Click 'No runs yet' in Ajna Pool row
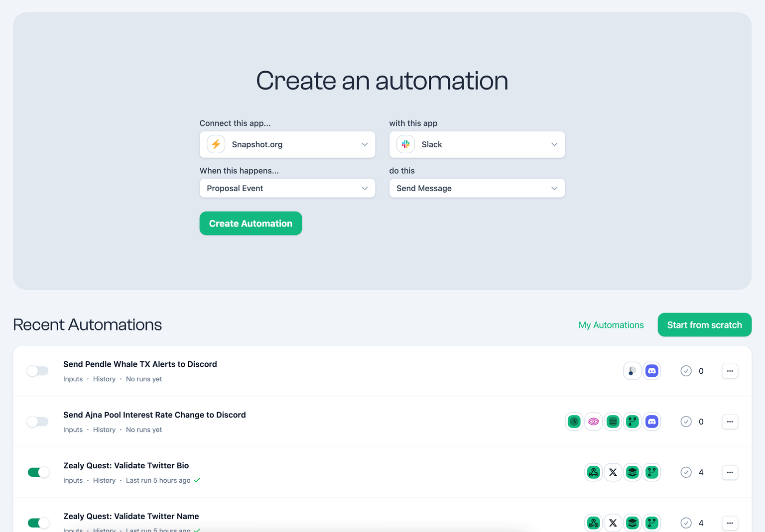The image size is (765, 532). tap(144, 430)
